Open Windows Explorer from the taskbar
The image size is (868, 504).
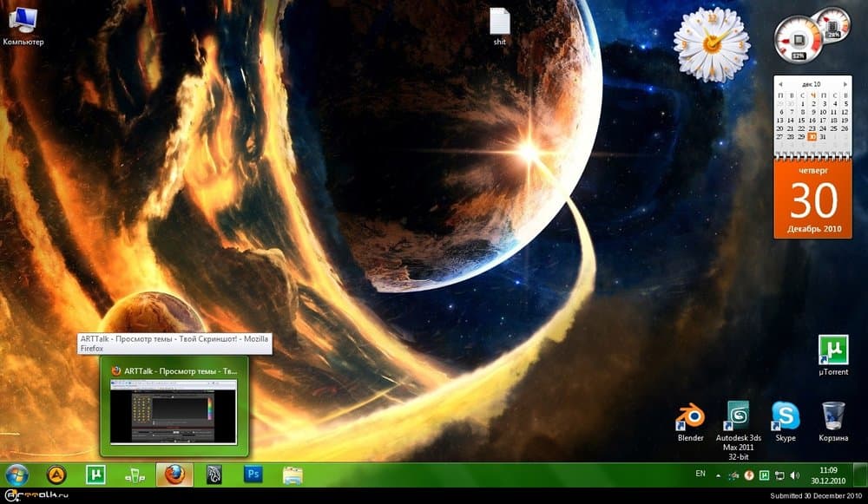tap(293, 475)
